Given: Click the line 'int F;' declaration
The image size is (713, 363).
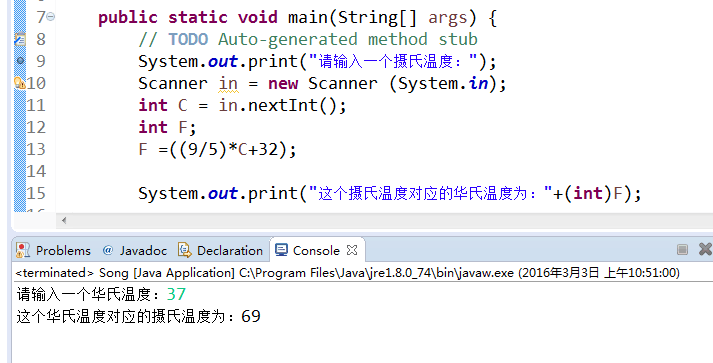Looking at the screenshot, I should pos(167,127).
